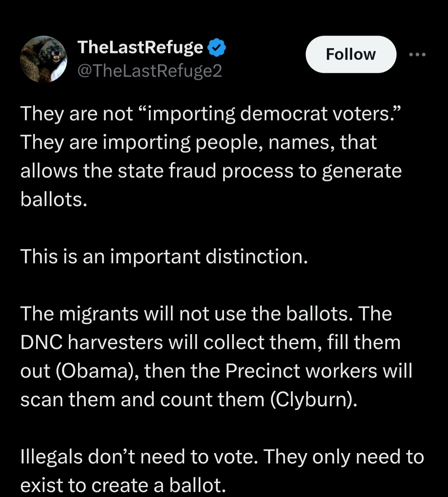Click the Follow button
Image resolution: width=448 pixels, height=497 pixels.
351,54
